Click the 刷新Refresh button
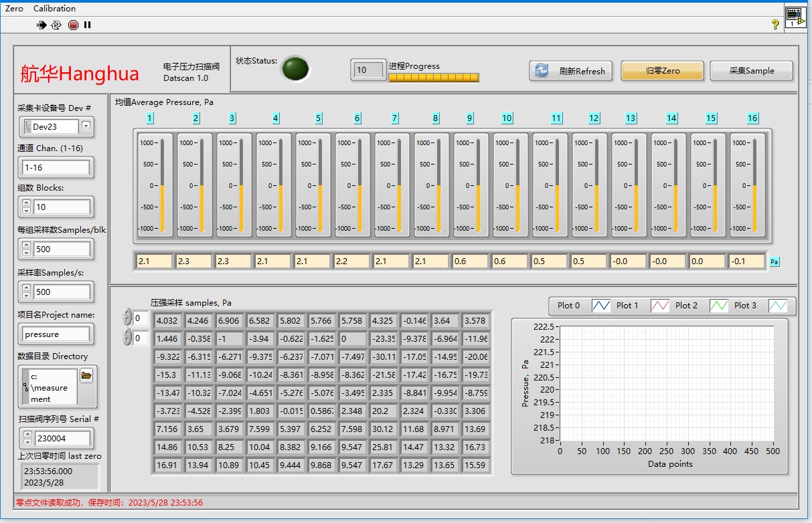Image resolution: width=812 pixels, height=523 pixels. coord(571,71)
